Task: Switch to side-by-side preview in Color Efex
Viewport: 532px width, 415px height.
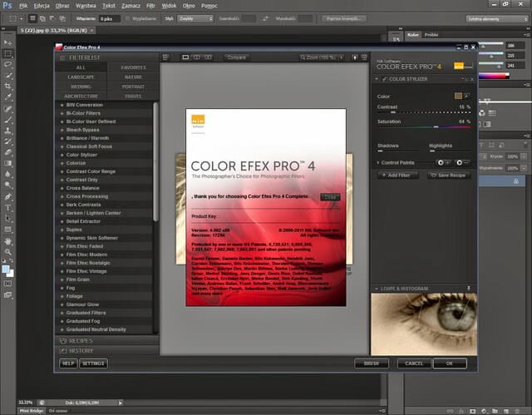Action: (208, 57)
